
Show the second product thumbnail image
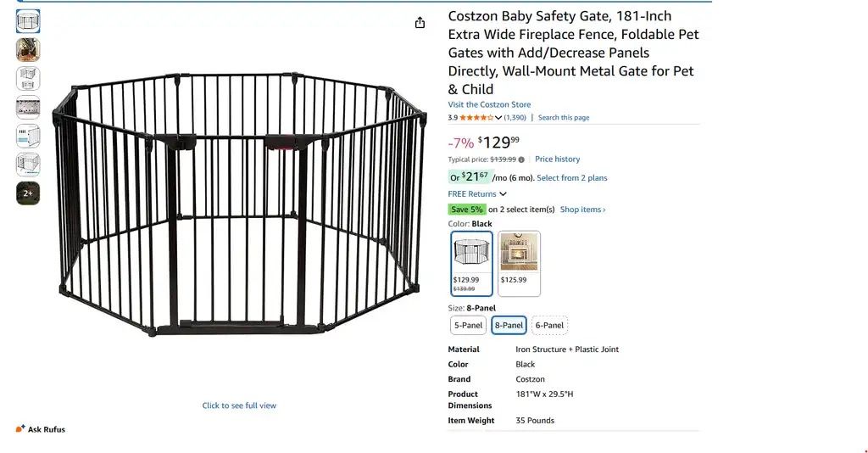28,50
